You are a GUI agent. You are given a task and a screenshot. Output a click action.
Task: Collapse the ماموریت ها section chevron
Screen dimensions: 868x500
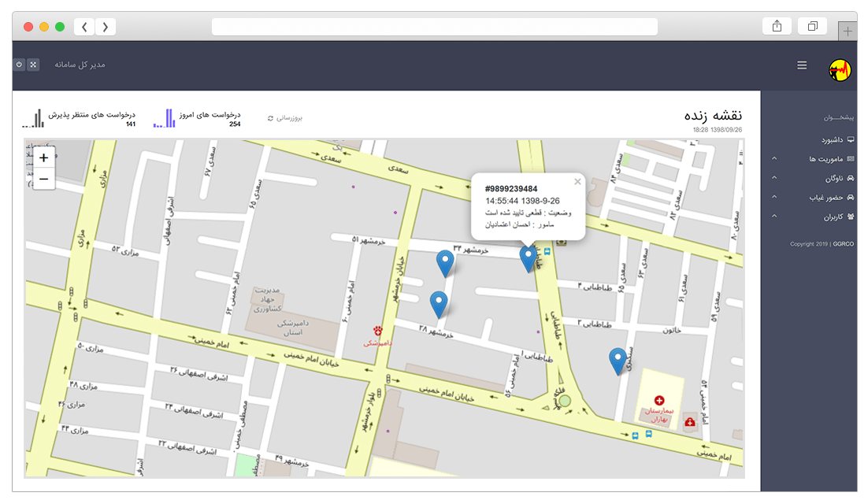(x=774, y=158)
